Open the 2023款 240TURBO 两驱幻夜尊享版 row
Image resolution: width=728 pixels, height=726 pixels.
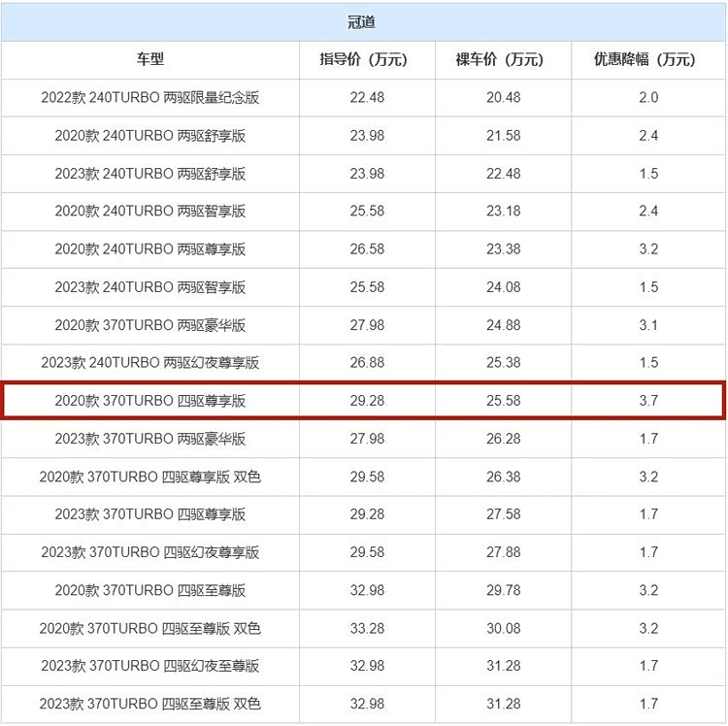[x=149, y=362]
